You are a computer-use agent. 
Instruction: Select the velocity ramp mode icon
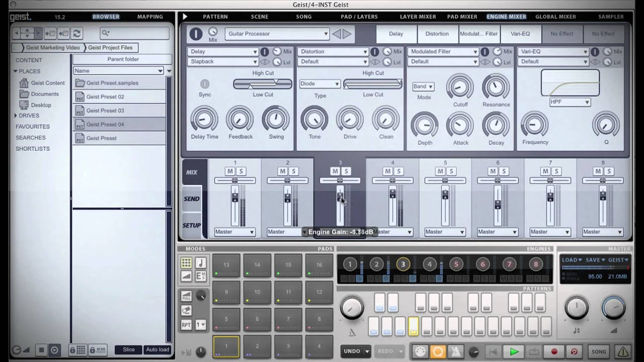pyautogui.click(x=186, y=276)
